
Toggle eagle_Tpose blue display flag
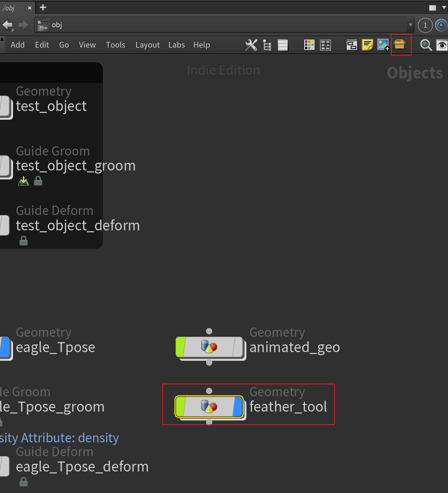coord(4,347)
